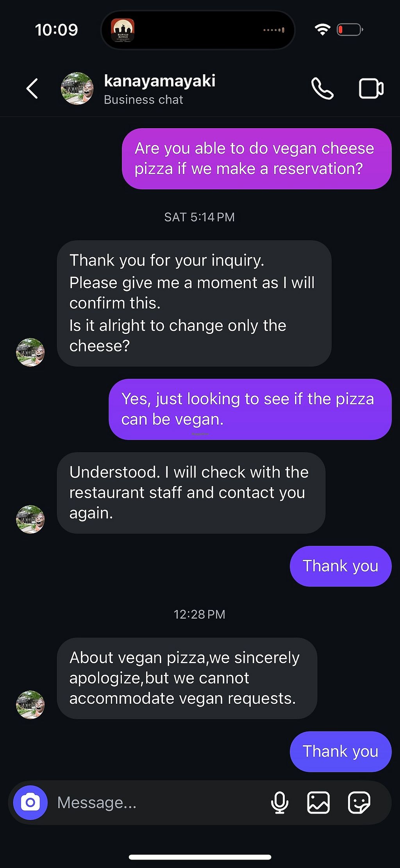
Task: Tap the 'About vegan pizza' apology message
Action: [187, 678]
